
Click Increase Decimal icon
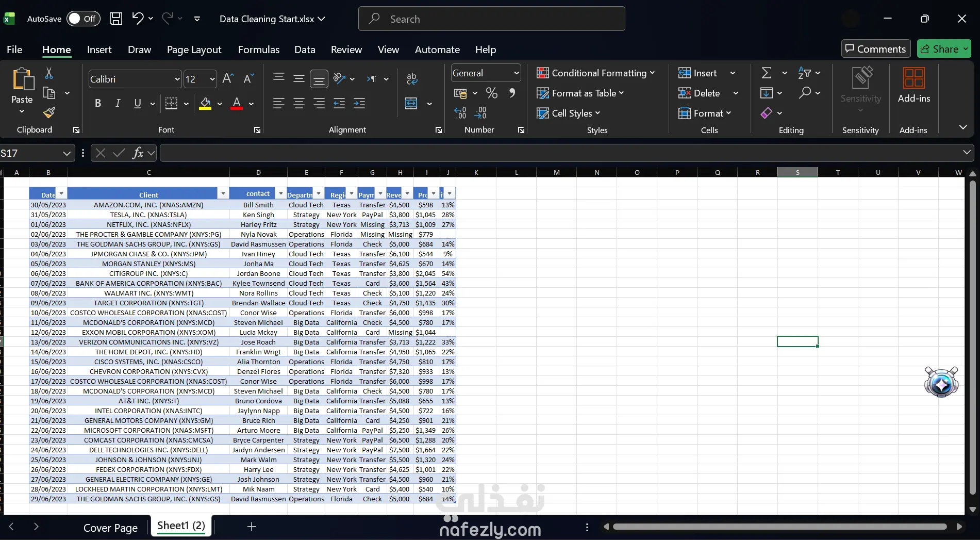coord(460,112)
